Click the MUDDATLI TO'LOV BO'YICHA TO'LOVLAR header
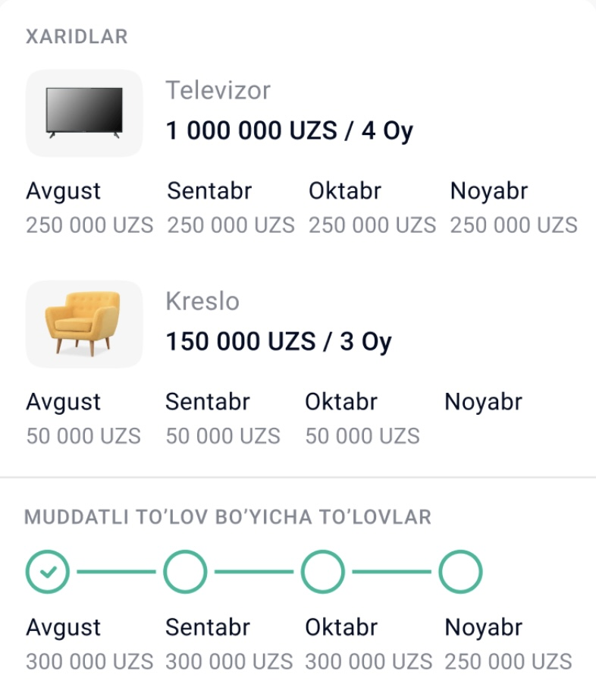The image size is (596, 700). pos(227,517)
